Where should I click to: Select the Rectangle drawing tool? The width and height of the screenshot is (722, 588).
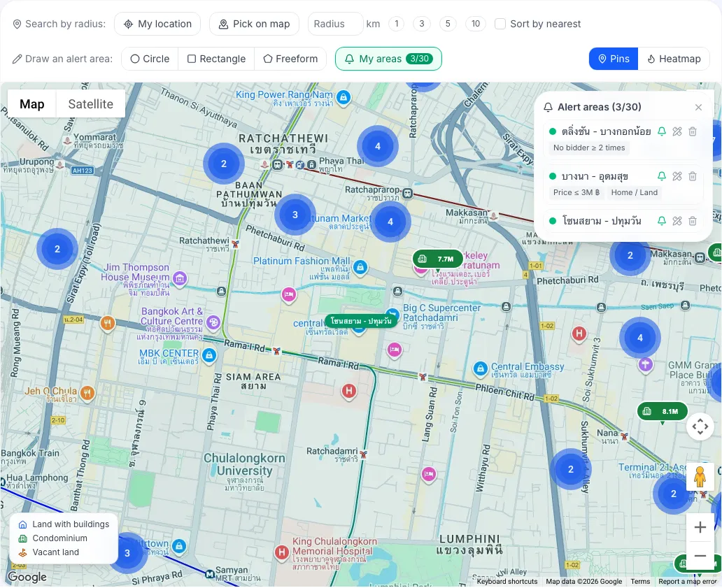(216, 59)
